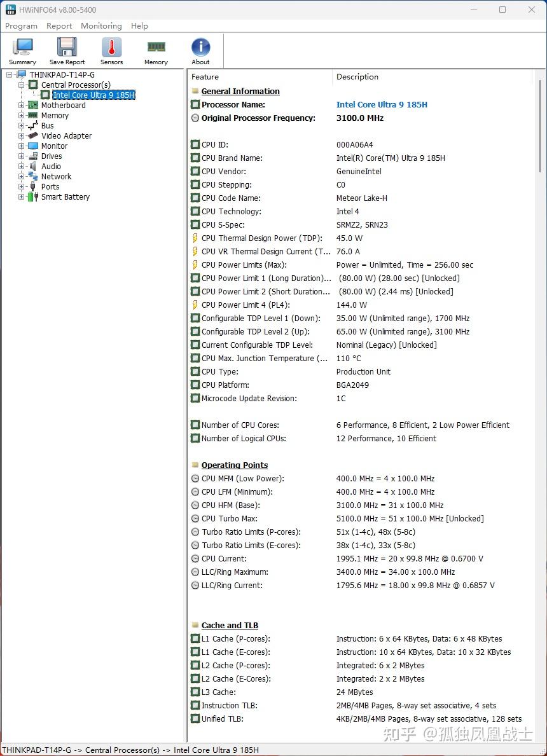This screenshot has height=756, width=547.
Task: Open the Memory toolbar icon
Action: 156,47
